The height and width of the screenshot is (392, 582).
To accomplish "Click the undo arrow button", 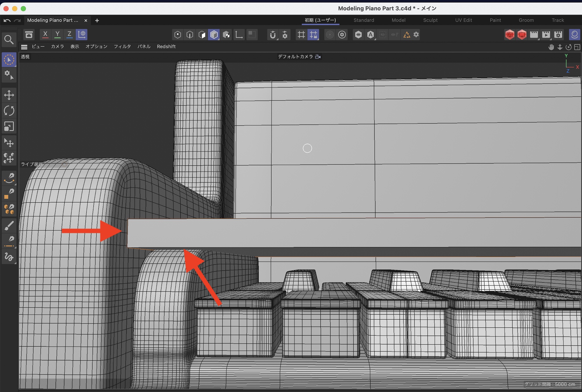I will tap(7, 20).
